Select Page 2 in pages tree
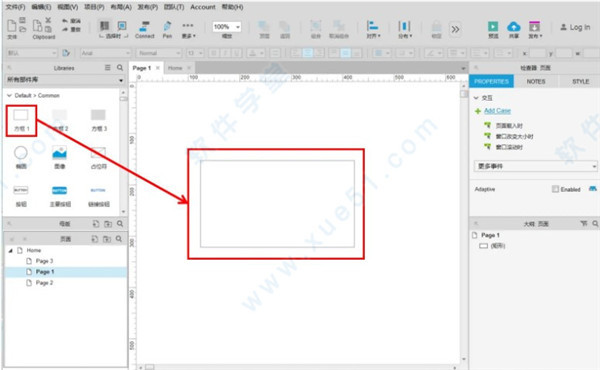Image resolution: width=600 pixels, height=370 pixels. [44, 283]
